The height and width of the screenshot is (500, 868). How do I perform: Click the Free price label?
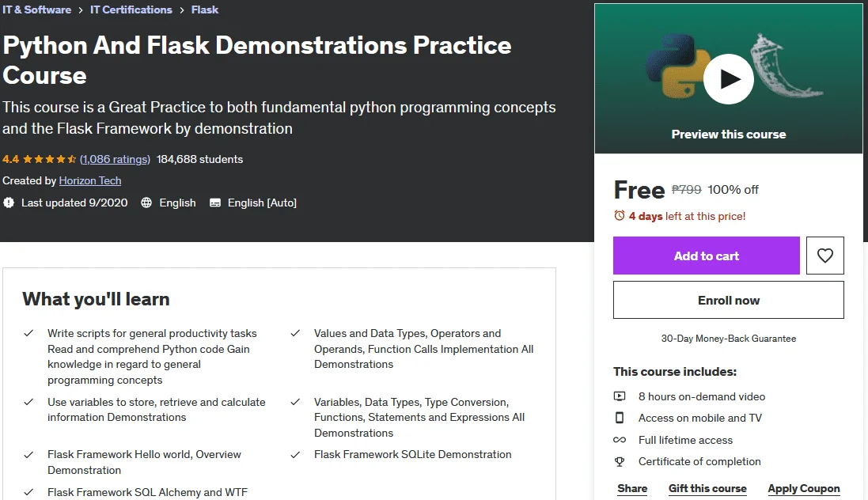(639, 190)
